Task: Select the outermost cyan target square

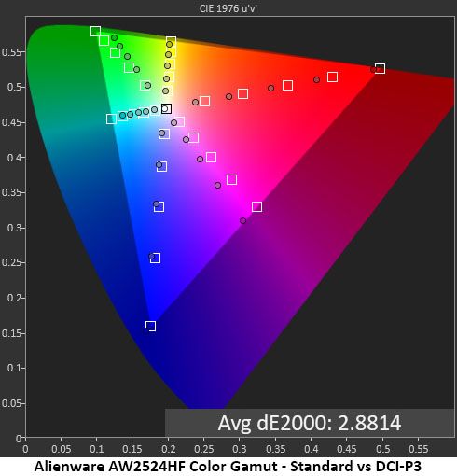Action: pyautogui.click(x=111, y=119)
